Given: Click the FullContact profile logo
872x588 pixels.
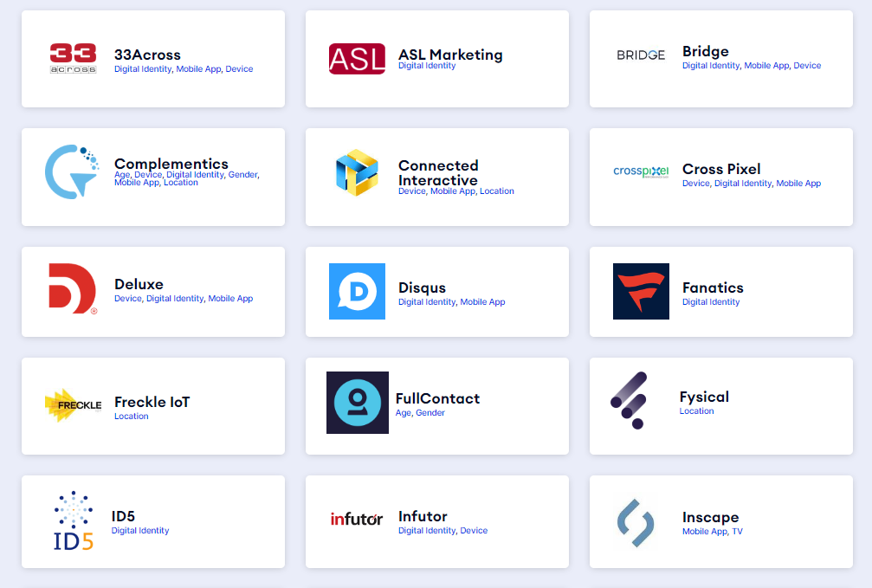Looking at the screenshot, I should coord(357,403).
